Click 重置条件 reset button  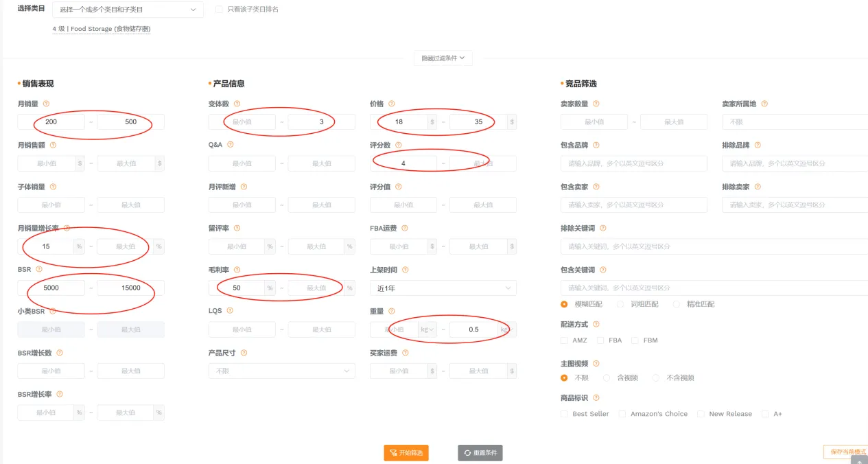tap(480, 453)
